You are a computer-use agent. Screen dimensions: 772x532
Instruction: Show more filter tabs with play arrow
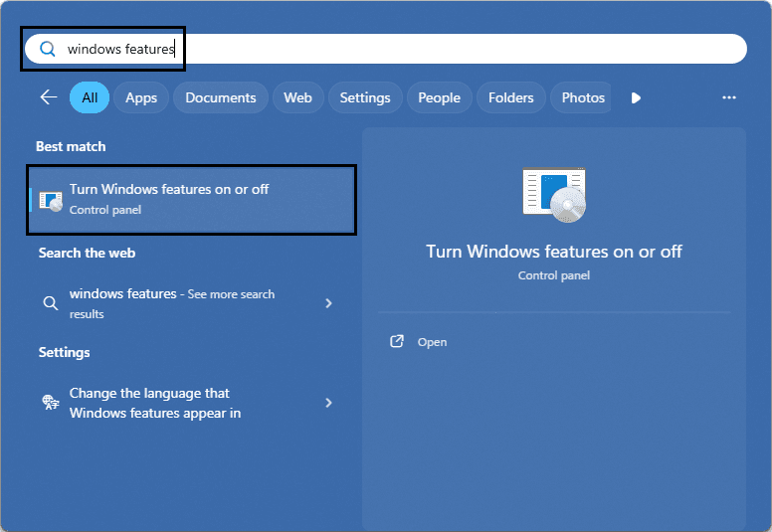click(636, 97)
